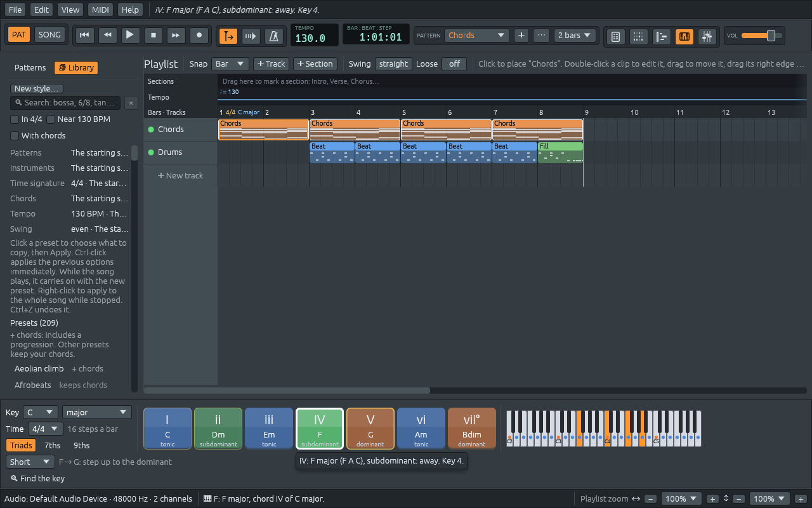This screenshot has width=812, height=508.
Task: Switch to the Library tab
Action: coord(76,68)
